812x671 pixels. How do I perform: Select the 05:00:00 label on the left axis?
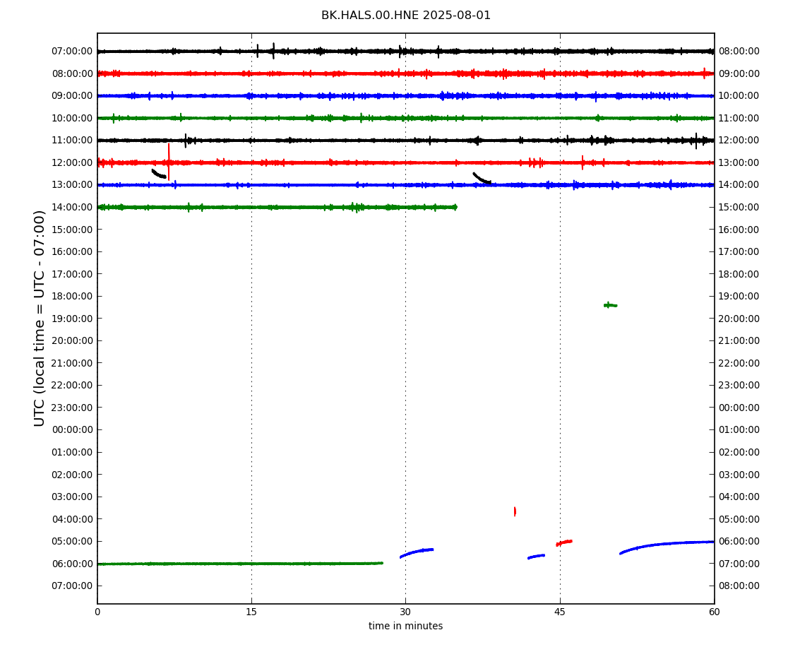coord(72,542)
